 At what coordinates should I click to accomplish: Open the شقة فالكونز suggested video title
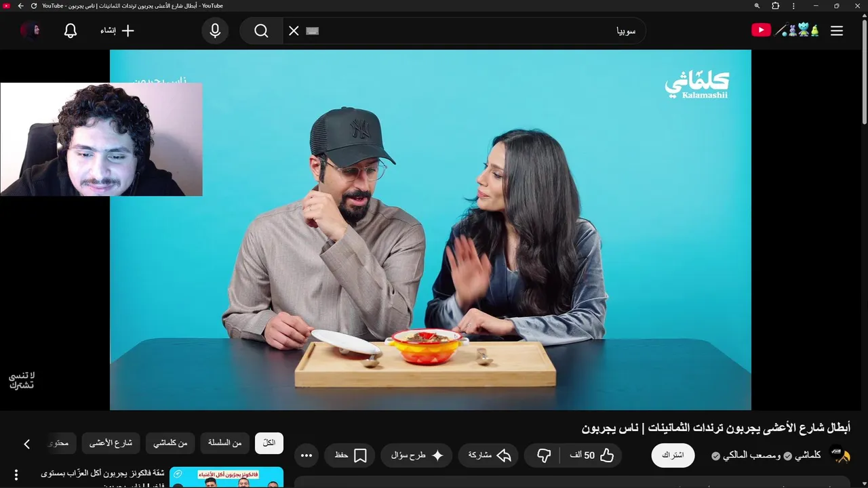[x=102, y=477]
